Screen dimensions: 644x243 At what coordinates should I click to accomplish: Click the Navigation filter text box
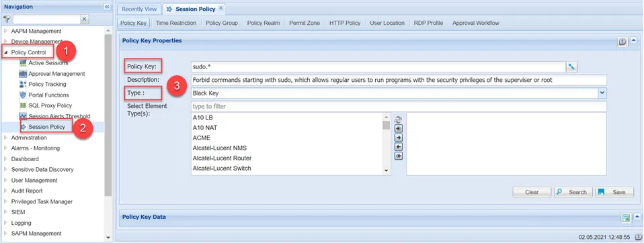pos(46,19)
